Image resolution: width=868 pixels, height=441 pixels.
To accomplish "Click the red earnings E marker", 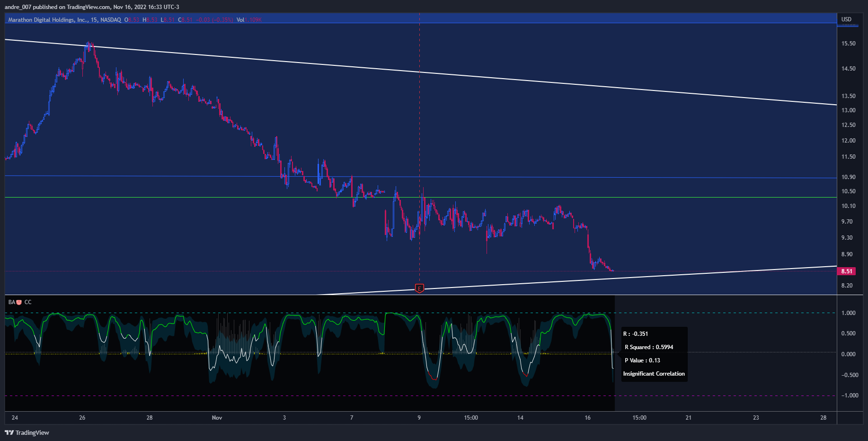I will (x=419, y=288).
